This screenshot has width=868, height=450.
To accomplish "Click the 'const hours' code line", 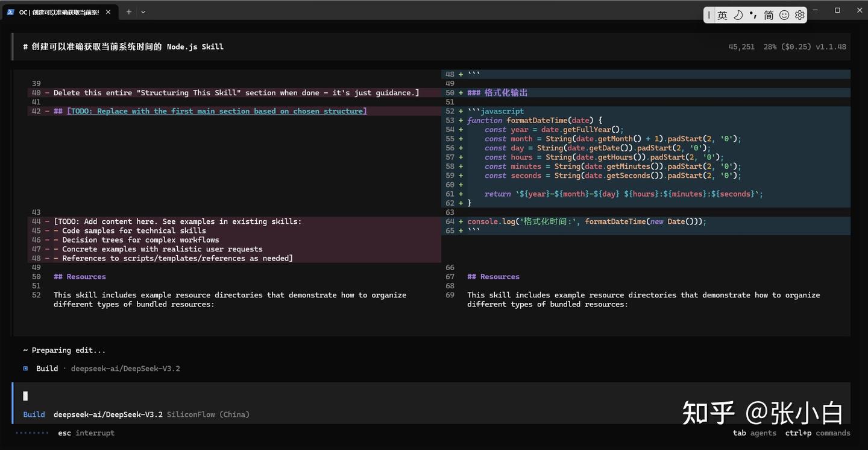I will point(604,157).
